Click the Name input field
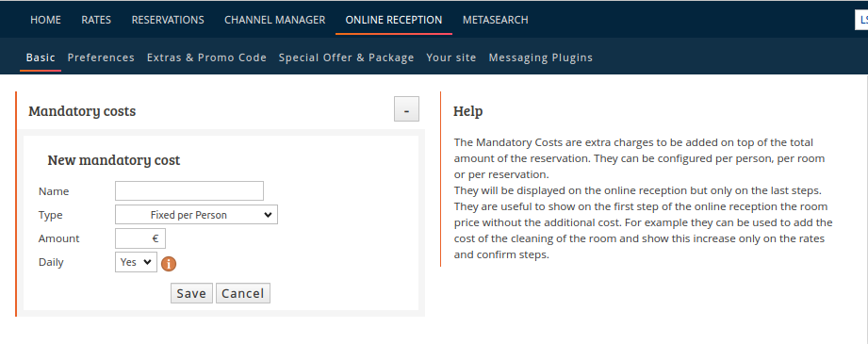868x344 pixels. (x=189, y=191)
